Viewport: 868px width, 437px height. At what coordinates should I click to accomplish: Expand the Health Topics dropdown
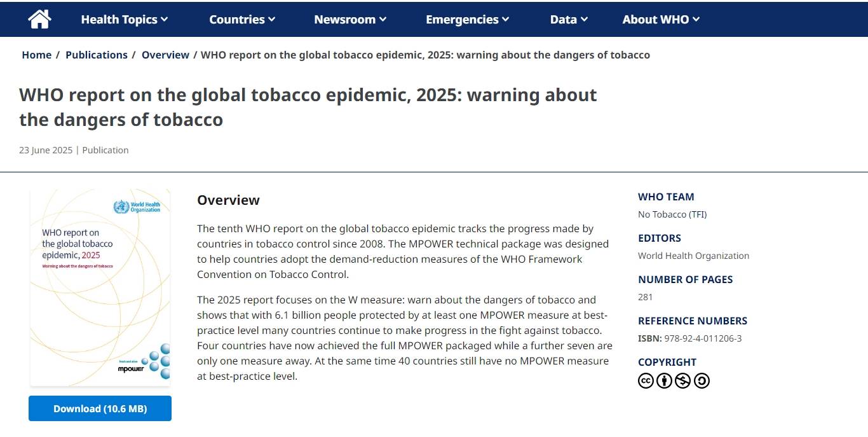[124, 19]
